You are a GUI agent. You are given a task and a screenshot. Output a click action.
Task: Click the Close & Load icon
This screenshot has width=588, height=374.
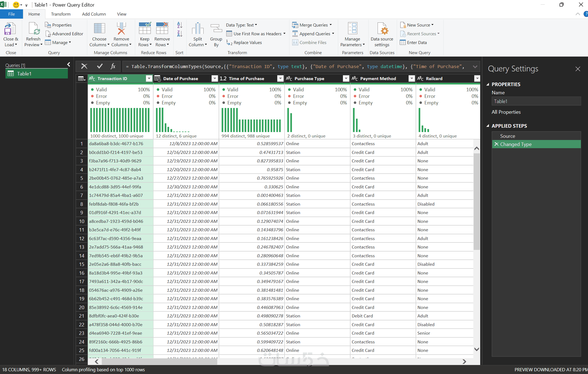[10, 29]
